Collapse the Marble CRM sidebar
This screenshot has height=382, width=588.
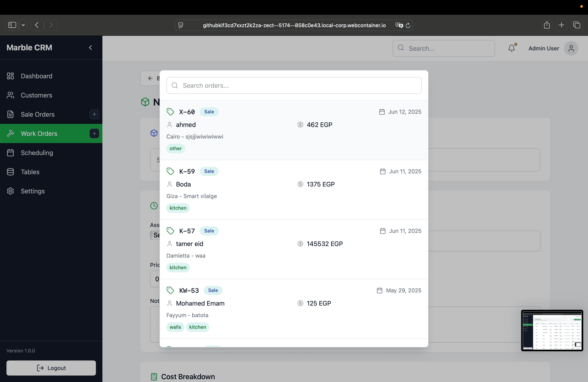[x=90, y=48]
